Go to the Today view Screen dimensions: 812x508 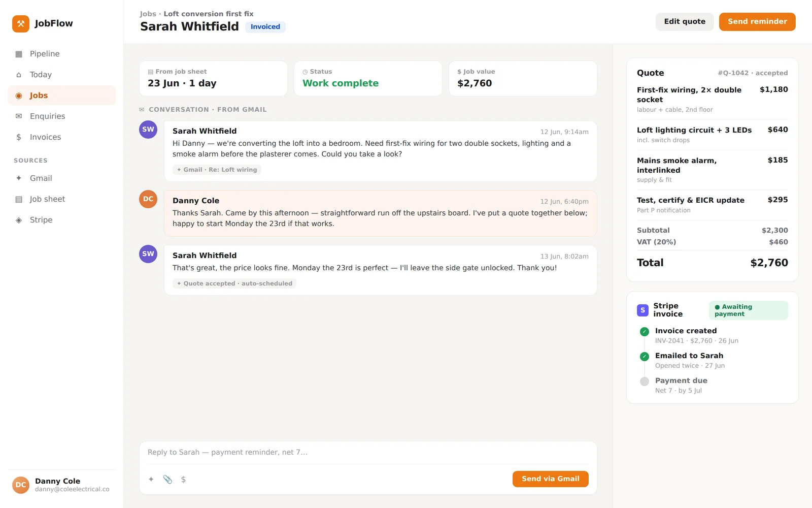[62, 75]
